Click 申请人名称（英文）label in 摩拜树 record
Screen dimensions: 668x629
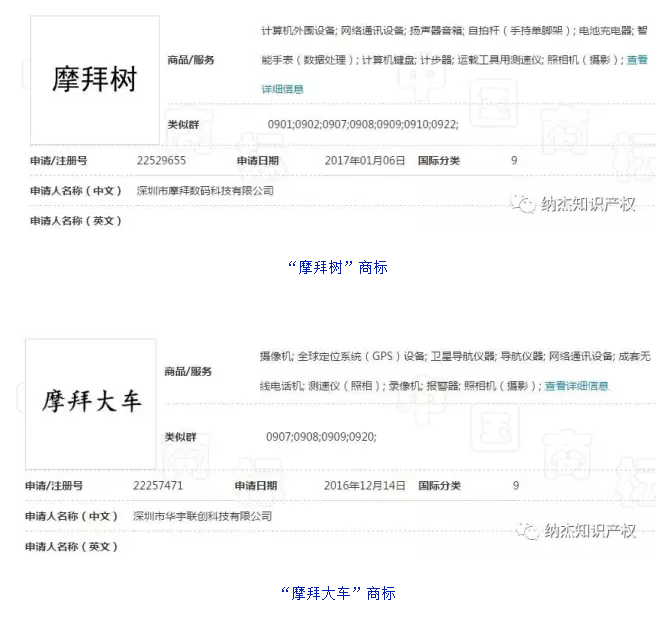point(76,221)
